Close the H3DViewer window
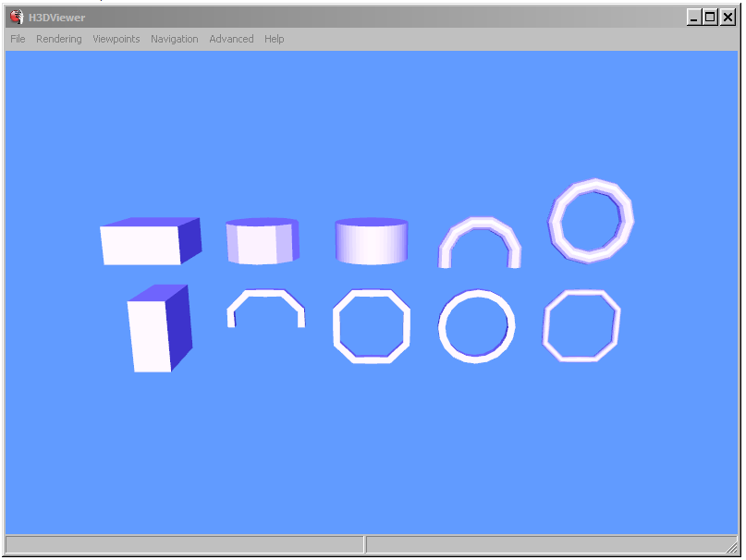 pos(728,17)
